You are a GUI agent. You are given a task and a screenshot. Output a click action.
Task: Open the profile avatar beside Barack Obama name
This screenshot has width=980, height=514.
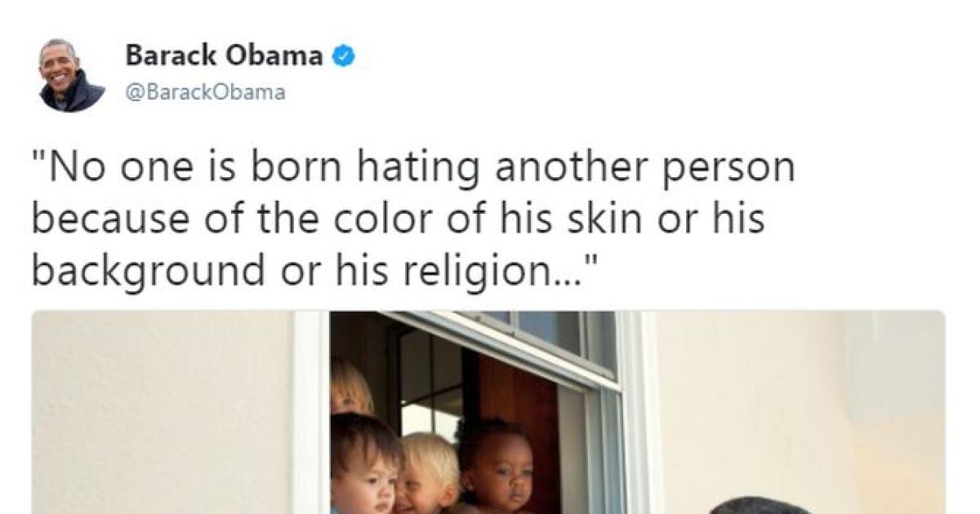(x=72, y=74)
